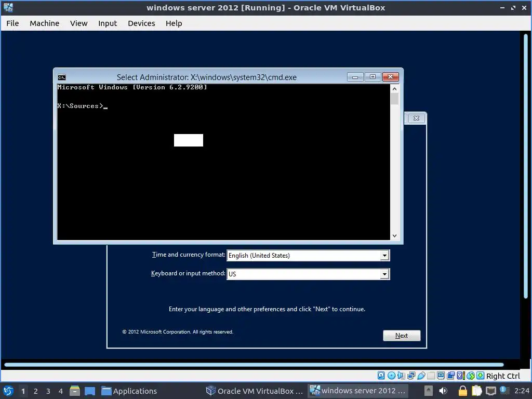Image resolution: width=532 pixels, height=399 pixels.
Task: Open the Input menu
Action: click(108, 23)
